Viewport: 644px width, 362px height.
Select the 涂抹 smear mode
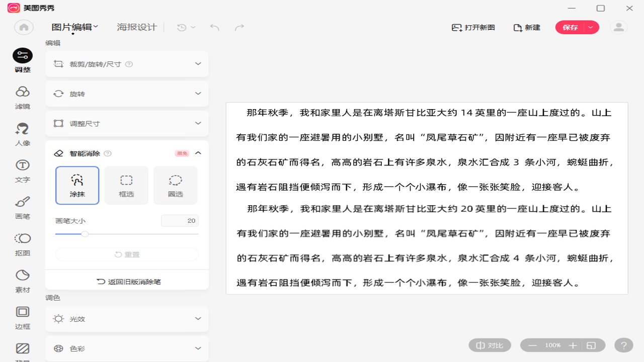coord(77,186)
